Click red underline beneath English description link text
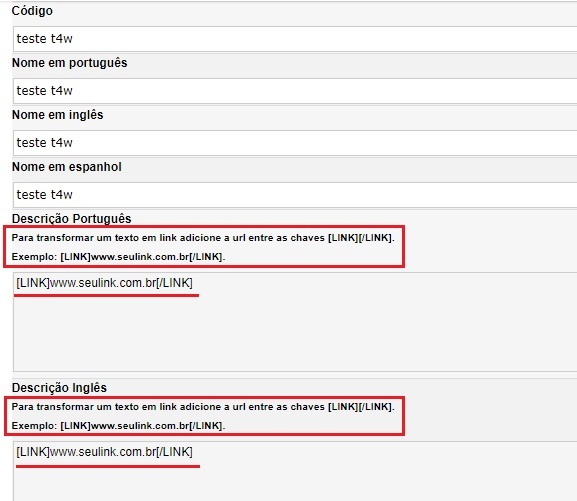The image size is (577, 501). tap(108, 466)
